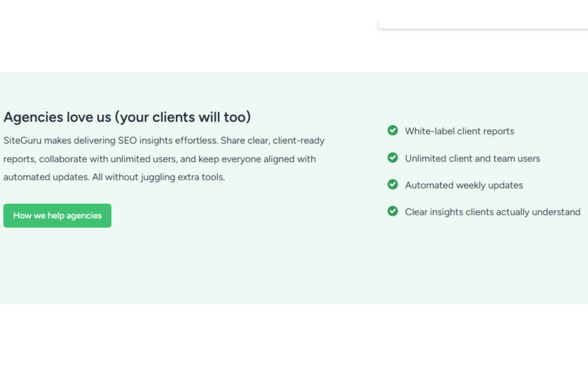This screenshot has width=588, height=392.
Task: Click the Automated weekly updates list text
Action: [463, 185]
